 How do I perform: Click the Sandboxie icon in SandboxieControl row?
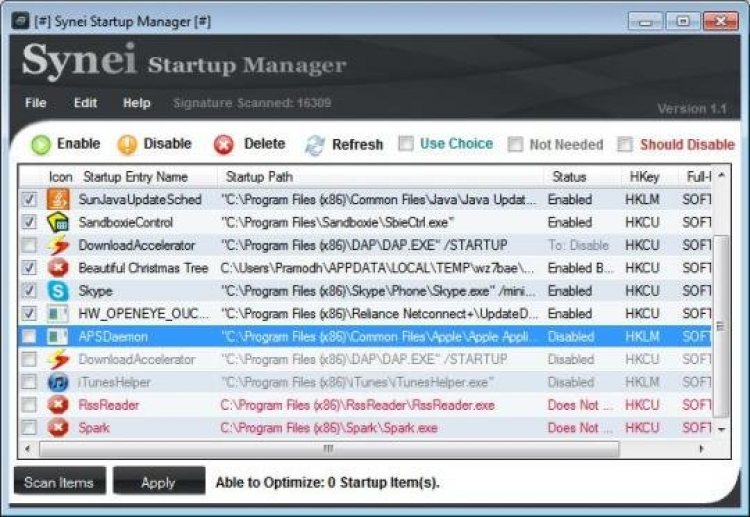pyautogui.click(x=58, y=222)
